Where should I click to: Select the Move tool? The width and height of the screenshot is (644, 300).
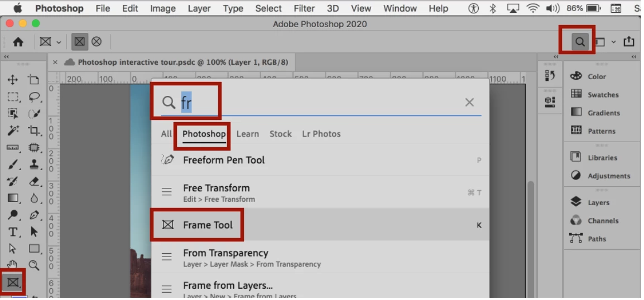13,80
